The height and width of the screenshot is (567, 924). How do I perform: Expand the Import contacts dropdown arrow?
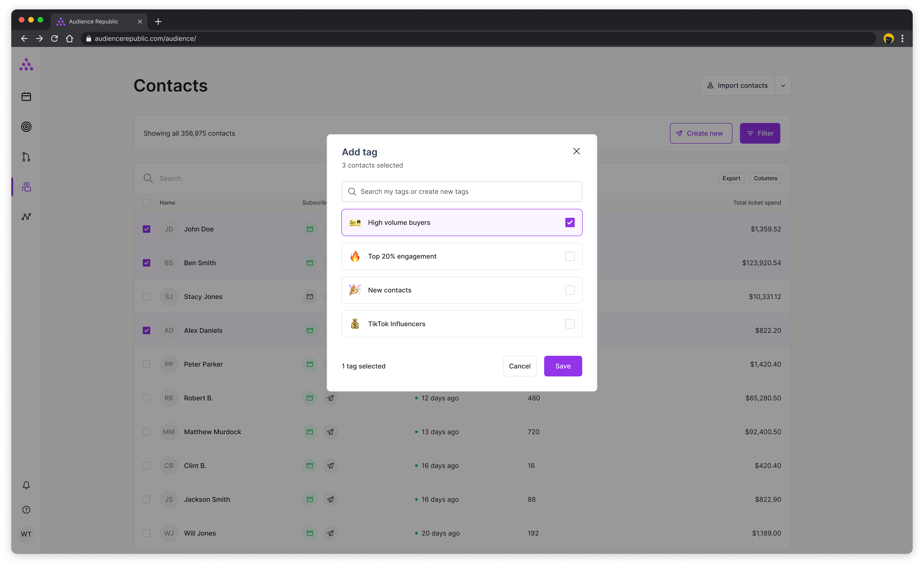[783, 85]
